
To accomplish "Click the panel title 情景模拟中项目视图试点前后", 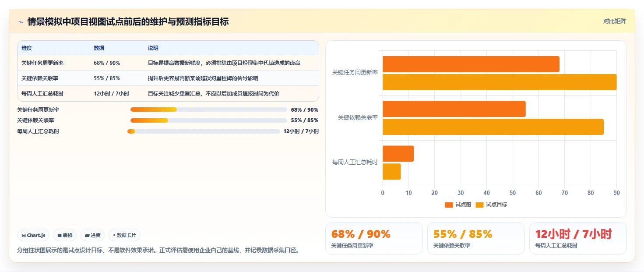I will [128, 21].
